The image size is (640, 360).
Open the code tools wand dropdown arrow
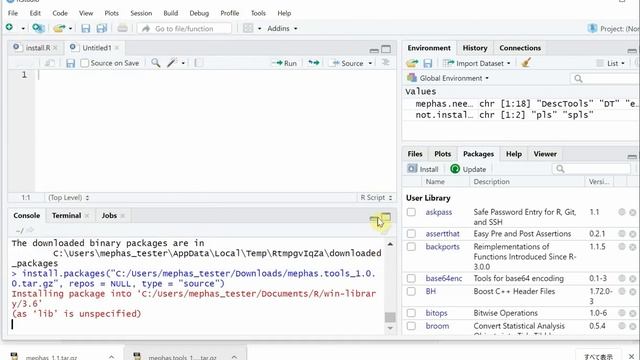183,63
